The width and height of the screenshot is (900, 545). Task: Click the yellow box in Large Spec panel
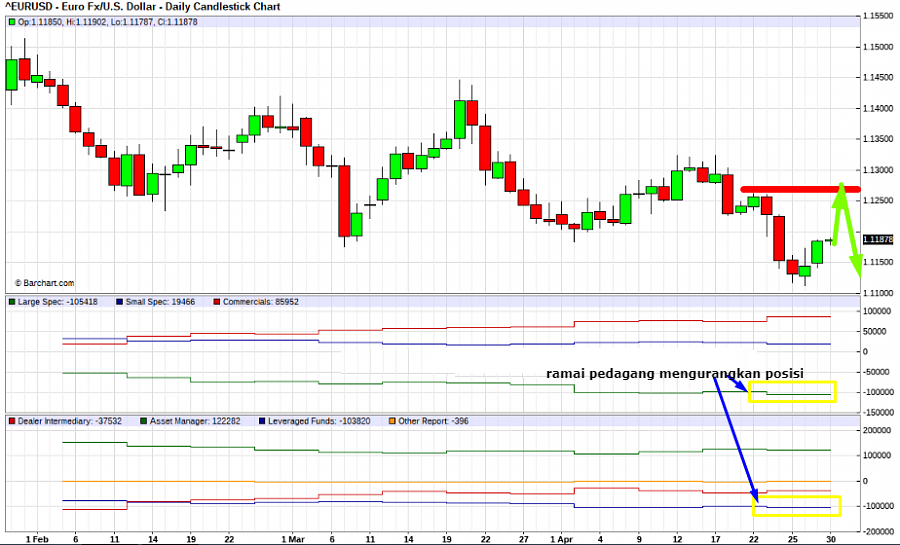coord(792,392)
